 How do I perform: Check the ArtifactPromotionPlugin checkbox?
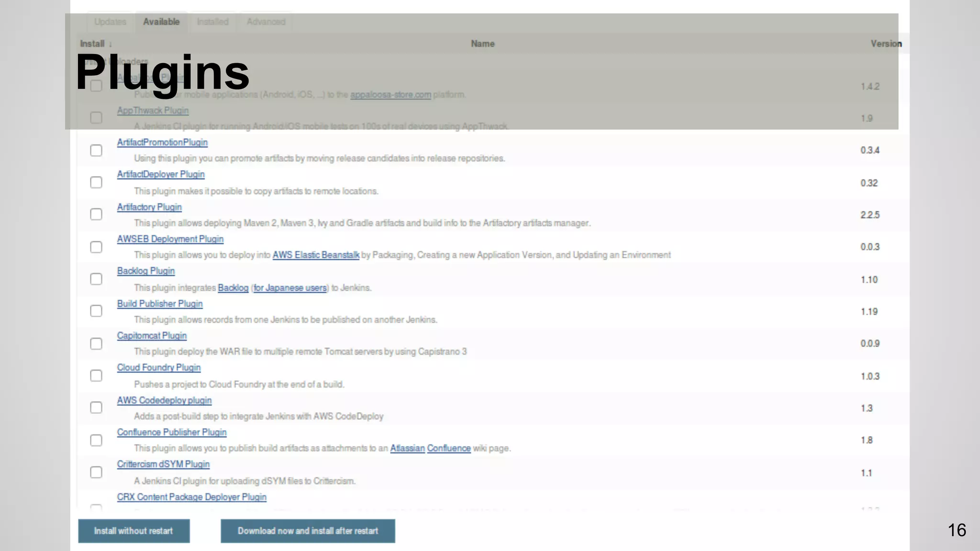(x=96, y=150)
